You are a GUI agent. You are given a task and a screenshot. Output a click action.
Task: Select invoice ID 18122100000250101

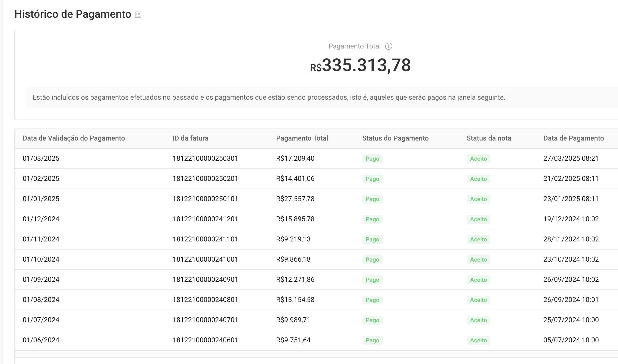[x=205, y=199]
